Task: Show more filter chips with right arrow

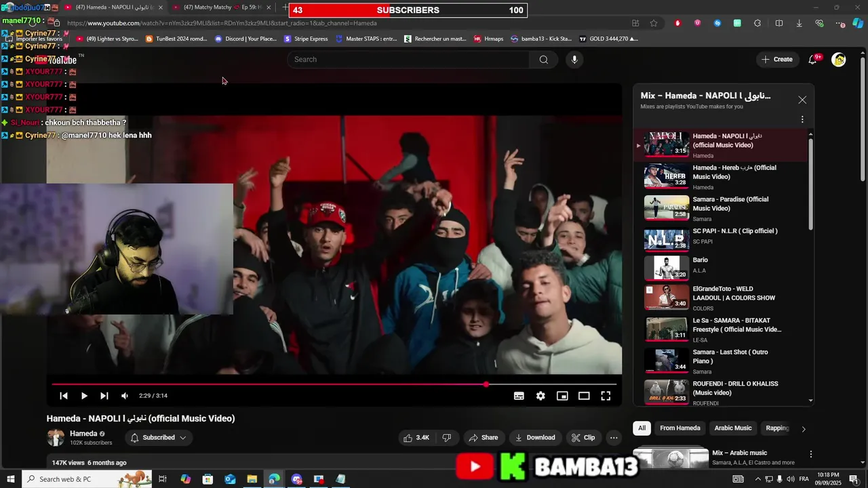Action: [x=804, y=428]
